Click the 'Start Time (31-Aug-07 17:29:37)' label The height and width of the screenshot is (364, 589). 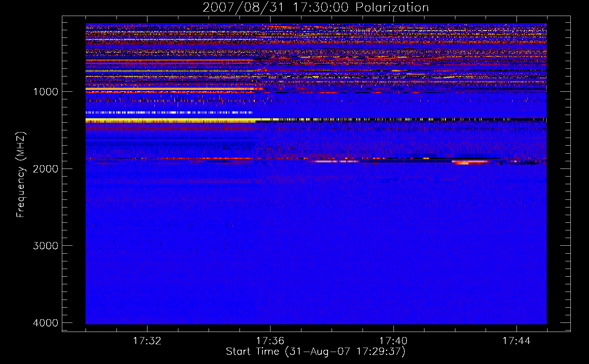pyautogui.click(x=316, y=352)
